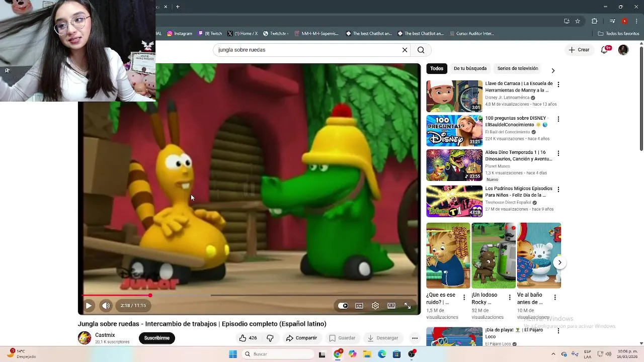Screen dimensions: 644x362
Task: Play the Jungla sobre ruedas video
Action: (x=89, y=305)
